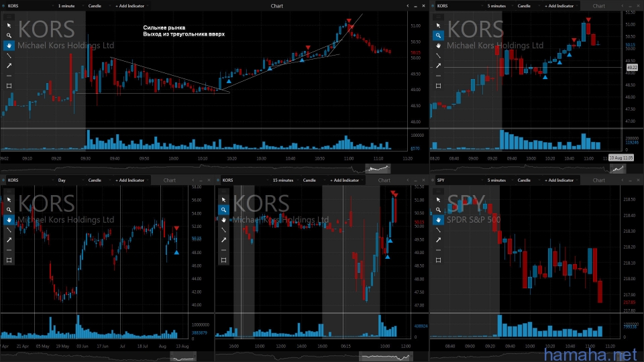Select zoom tool in 15 minutes KORS chart

(x=223, y=210)
